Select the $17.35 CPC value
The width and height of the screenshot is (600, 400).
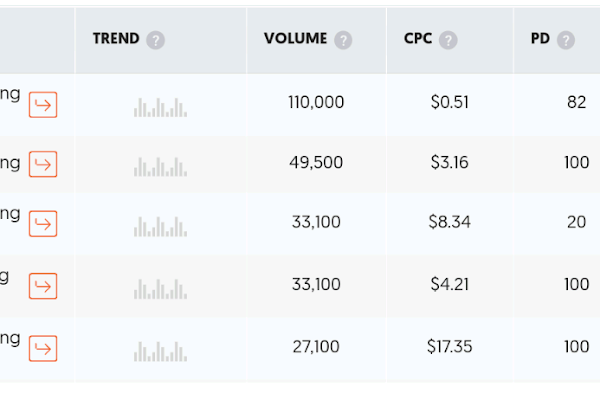(x=449, y=347)
